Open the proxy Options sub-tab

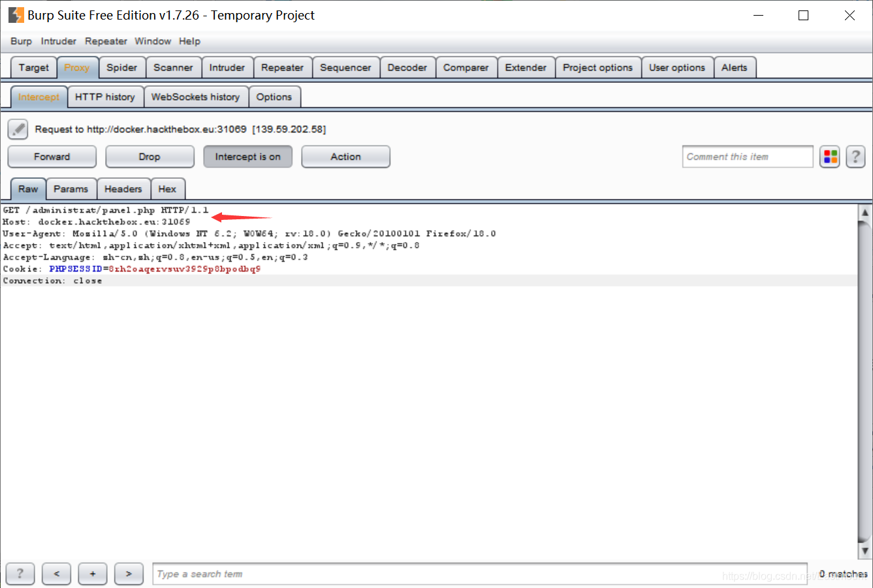click(274, 97)
